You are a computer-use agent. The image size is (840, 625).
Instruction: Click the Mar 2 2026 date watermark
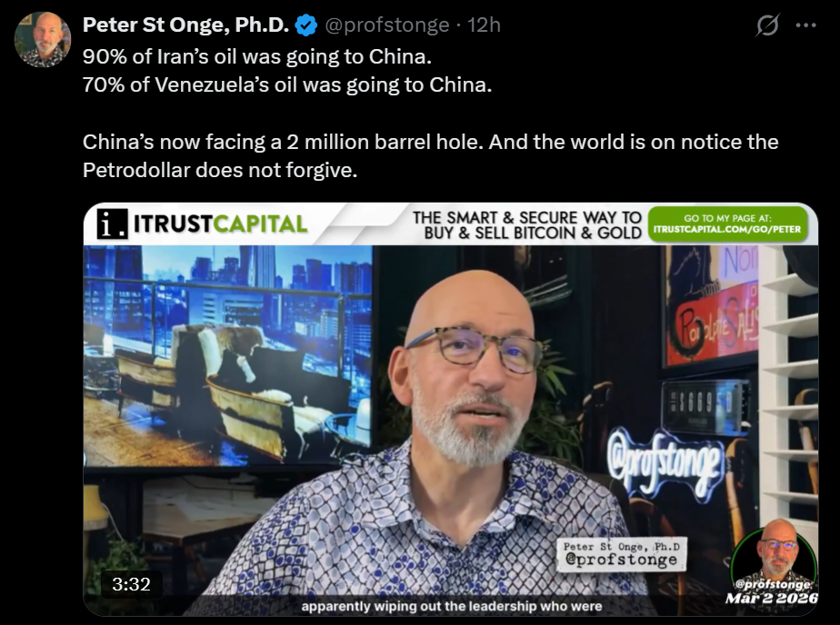tap(772, 598)
